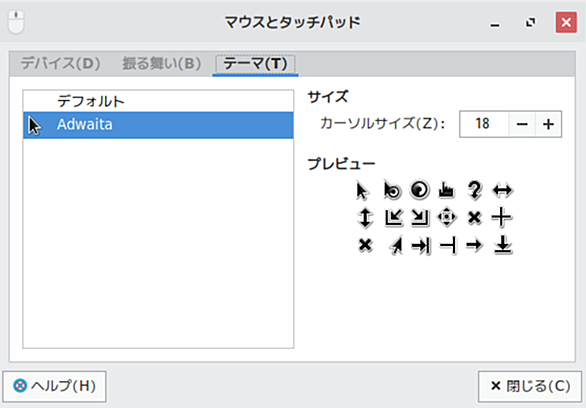Click the busy spinner circle preview icon
This screenshot has width=586, height=408.
tap(419, 190)
